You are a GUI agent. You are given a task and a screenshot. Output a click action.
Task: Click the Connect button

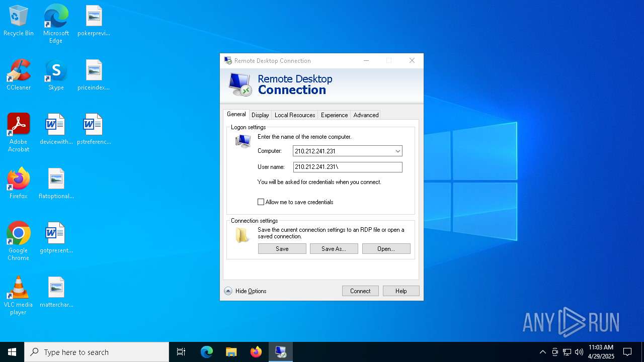[x=360, y=291]
